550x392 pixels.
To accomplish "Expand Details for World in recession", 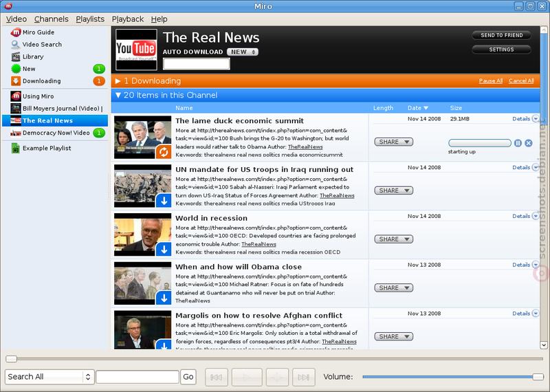I will pos(525,216).
